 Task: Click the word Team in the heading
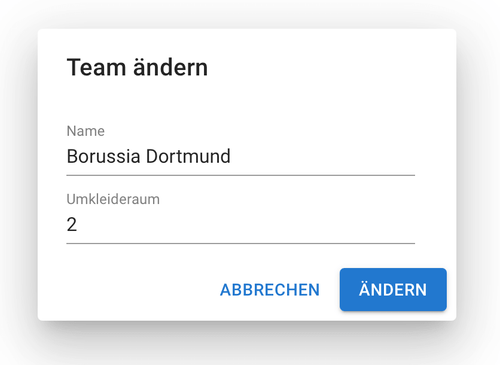pos(96,68)
